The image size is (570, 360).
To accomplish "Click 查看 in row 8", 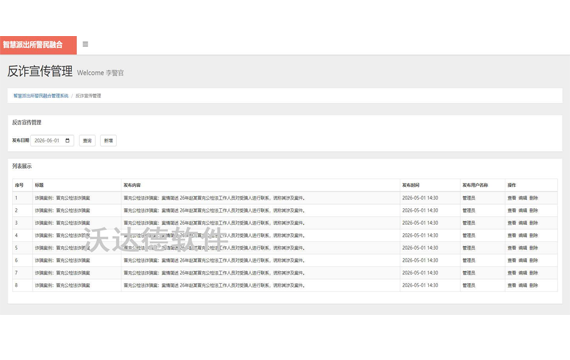I will click(512, 285).
